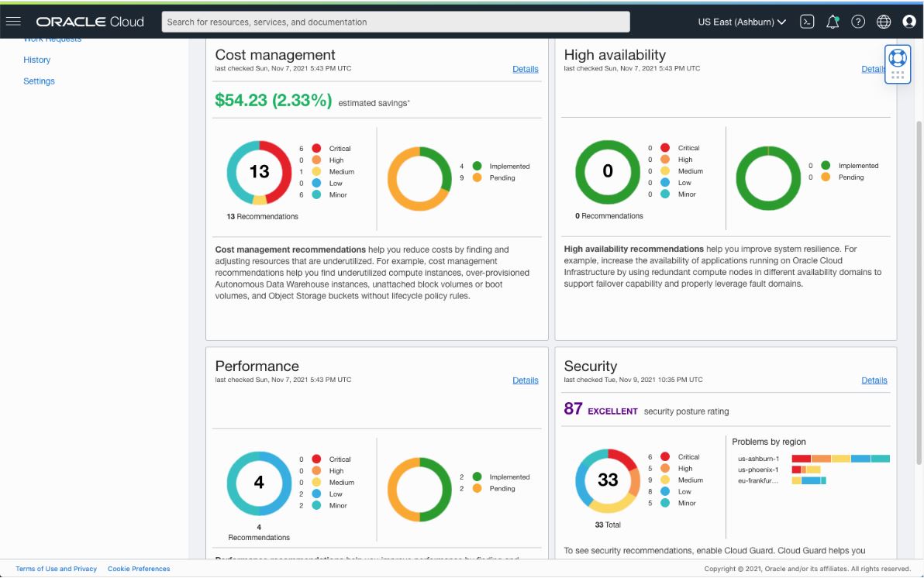Viewport: 924px width, 578px height.
Task: Click the 87 EXCELLENT security rating
Action: (601, 409)
